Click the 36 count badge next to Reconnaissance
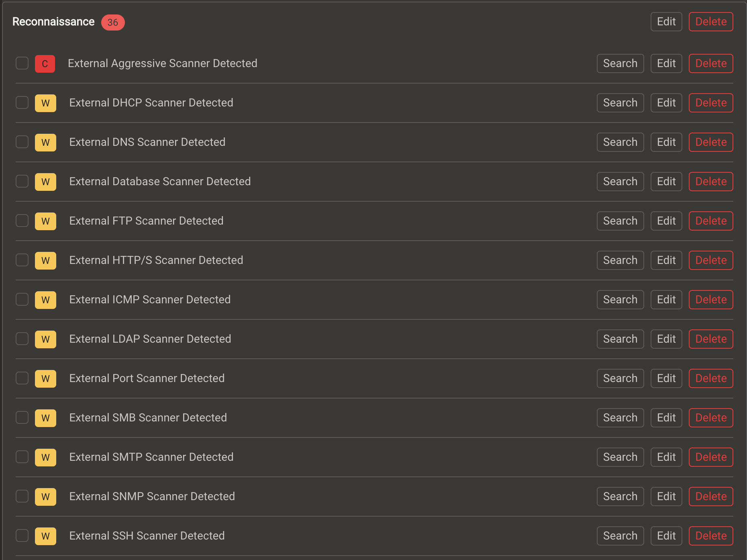 click(113, 22)
